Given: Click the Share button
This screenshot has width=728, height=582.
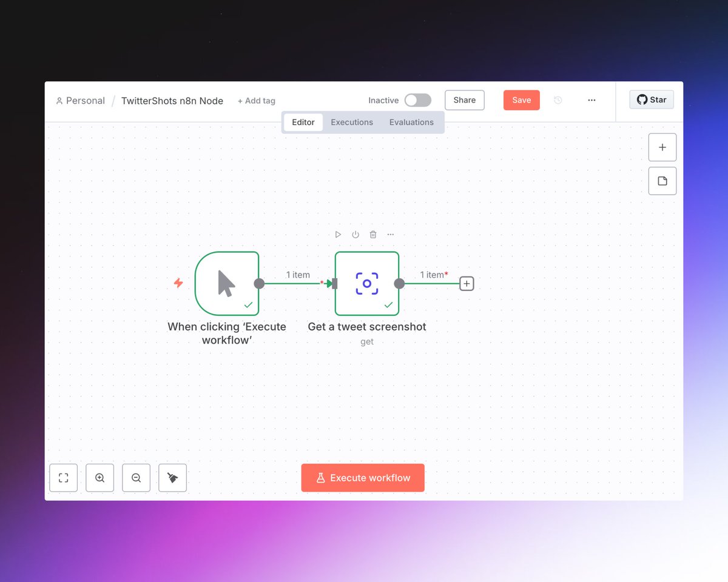Looking at the screenshot, I should pyautogui.click(x=465, y=101).
